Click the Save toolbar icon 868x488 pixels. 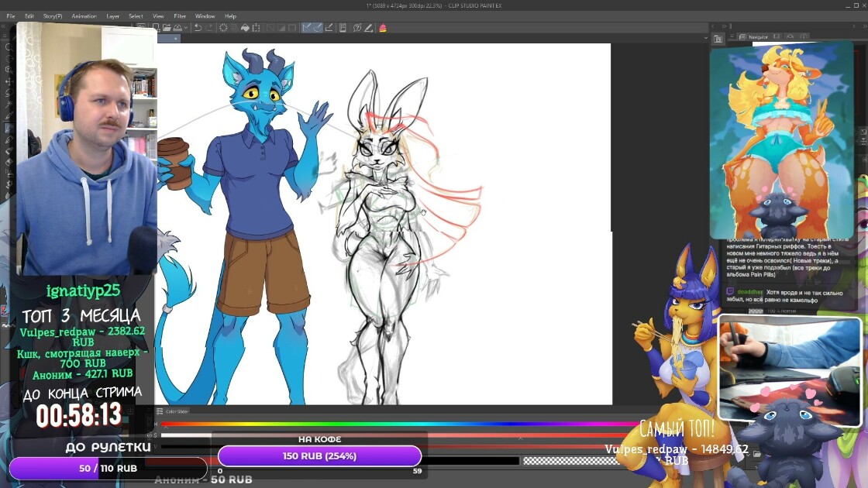[x=177, y=28]
